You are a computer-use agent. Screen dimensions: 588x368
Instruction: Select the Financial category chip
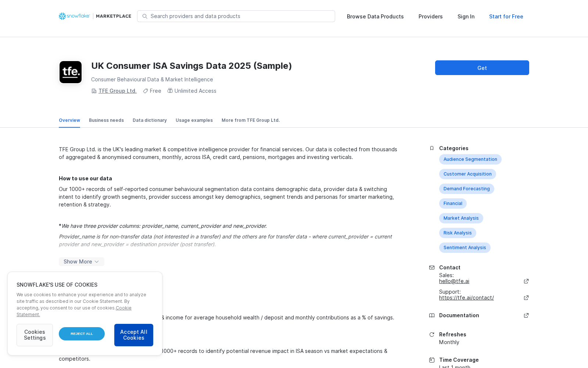[x=453, y=204]
